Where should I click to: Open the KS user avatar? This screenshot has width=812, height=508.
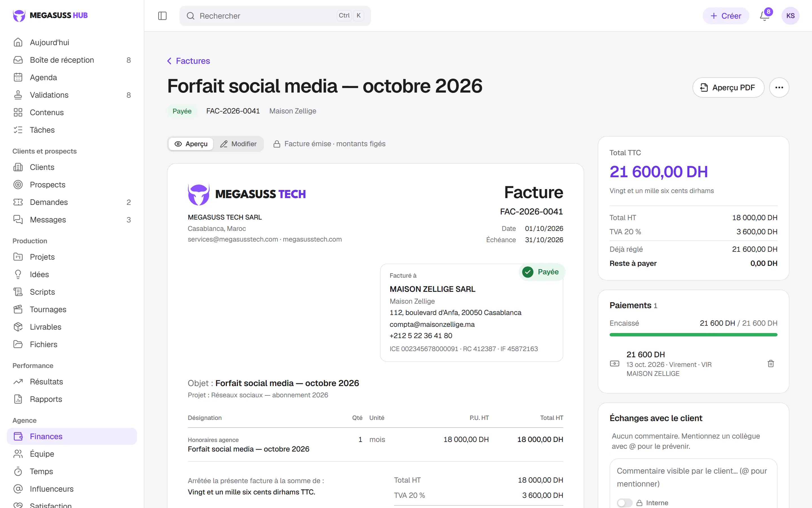[x=790, y=16]
